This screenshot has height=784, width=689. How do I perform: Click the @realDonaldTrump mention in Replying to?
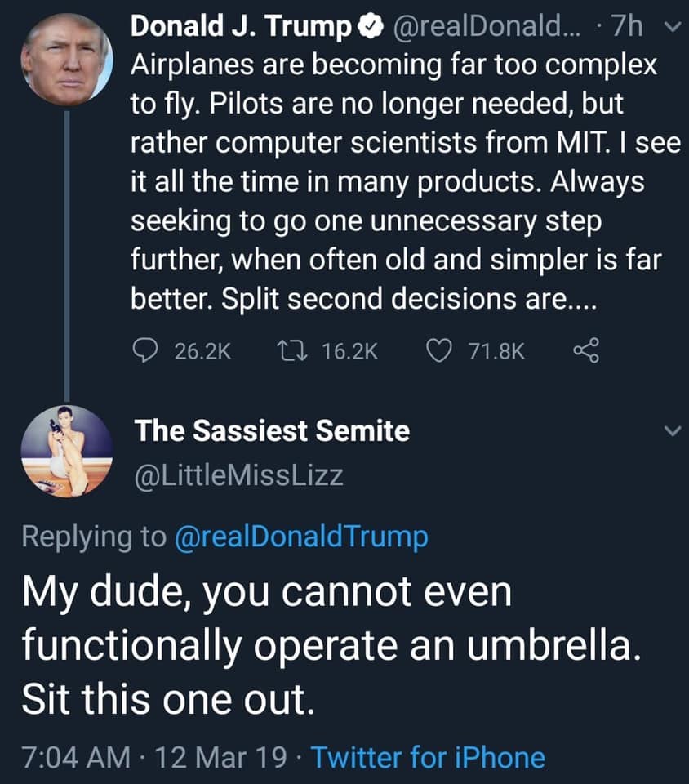301,537
